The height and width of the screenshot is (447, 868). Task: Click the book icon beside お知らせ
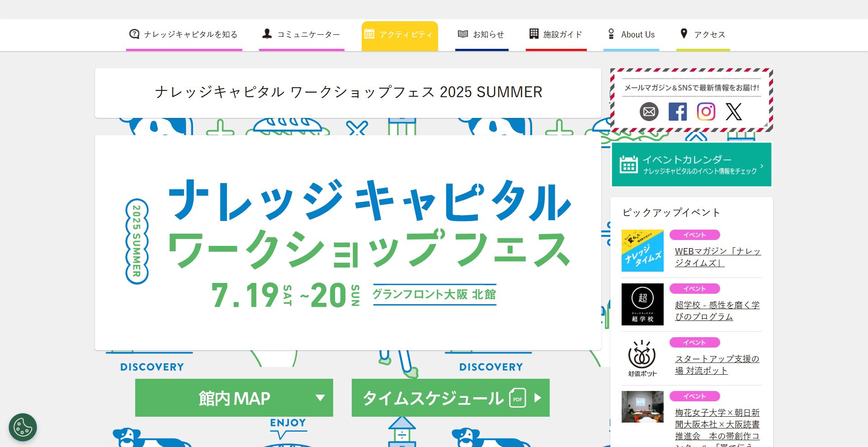click(462, 34)
